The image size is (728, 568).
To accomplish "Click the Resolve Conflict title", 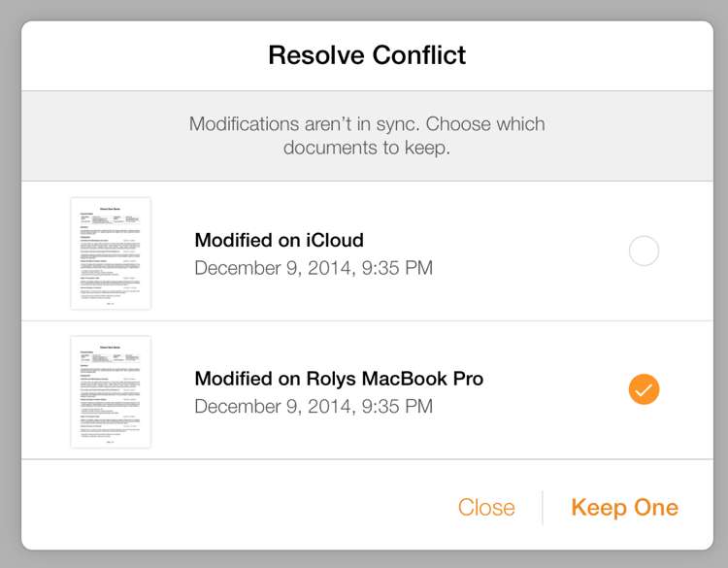I will [367, 55].
